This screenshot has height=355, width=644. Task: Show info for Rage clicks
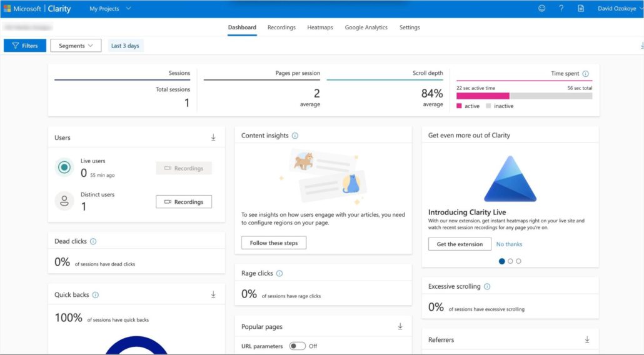pos(279,273)
